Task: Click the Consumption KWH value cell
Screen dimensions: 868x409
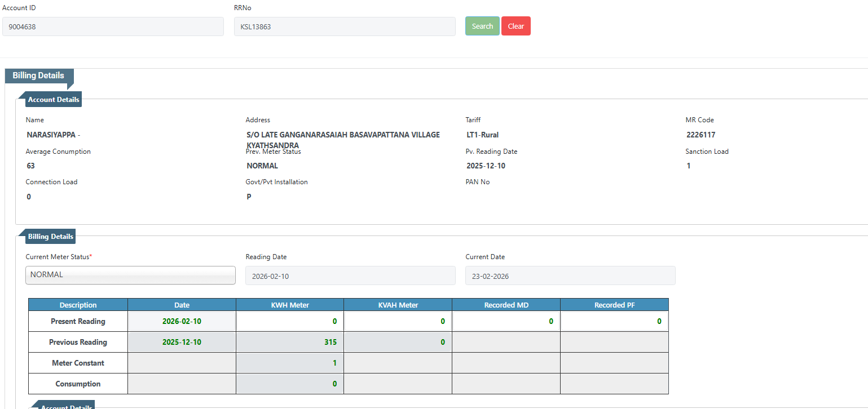Action: [x=289, y=384]
